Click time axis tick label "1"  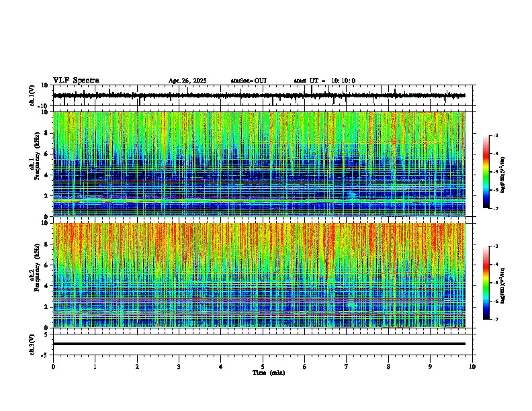tap(95, 367)
